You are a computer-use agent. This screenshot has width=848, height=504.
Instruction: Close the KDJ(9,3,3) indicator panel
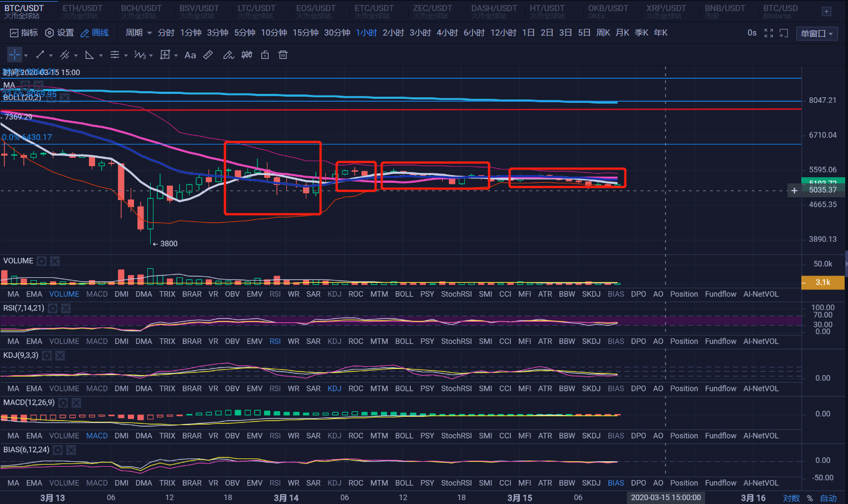[x=59, y=355]
